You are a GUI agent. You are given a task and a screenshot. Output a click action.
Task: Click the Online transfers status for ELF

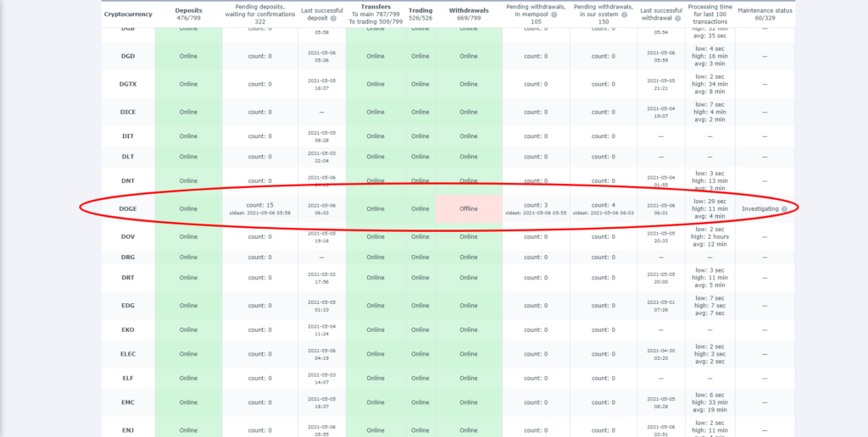click(x=375, y=379)
